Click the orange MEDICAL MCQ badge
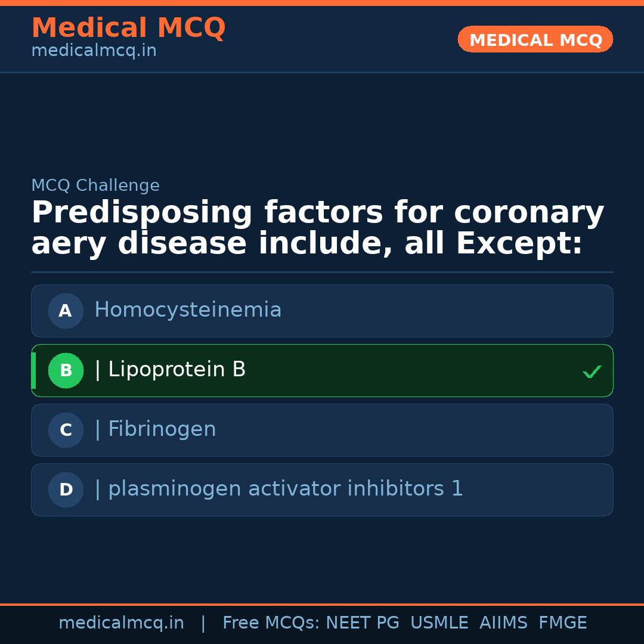The height and width of the screenshot is (644, 644). click(535, 40)
